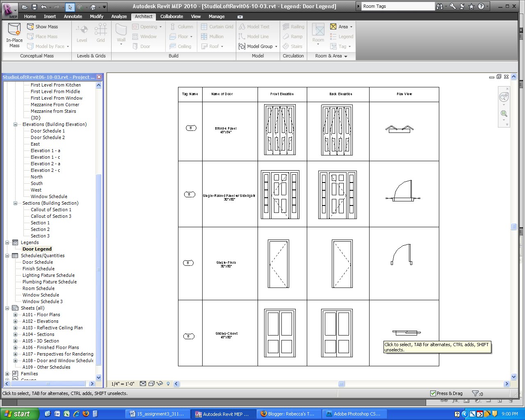The height and width of the screenshot is (420, 525).
Task: Select Door Schedule in Project Browser
Action: pyautogui.click(x=37, y=262)
